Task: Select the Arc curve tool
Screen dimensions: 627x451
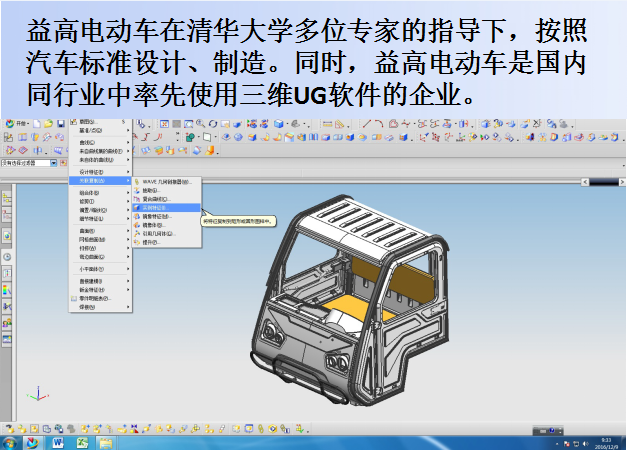Action: [379, 124]
